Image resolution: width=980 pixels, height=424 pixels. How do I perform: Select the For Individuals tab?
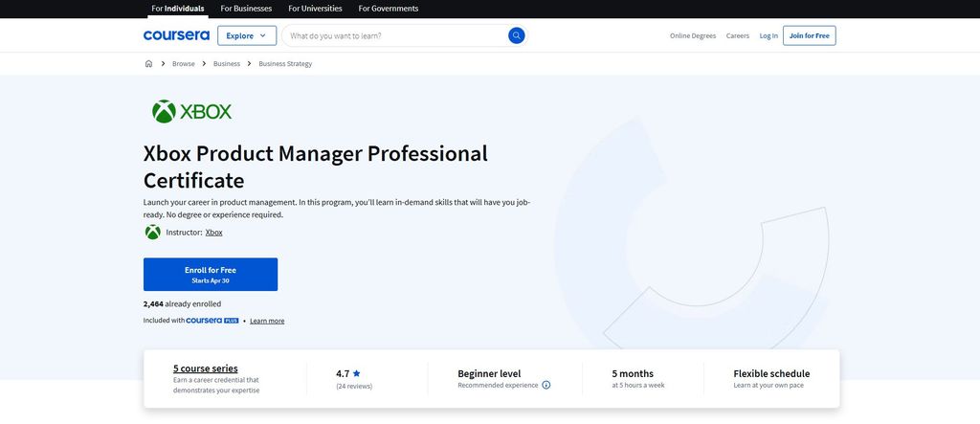coord(178,9)
